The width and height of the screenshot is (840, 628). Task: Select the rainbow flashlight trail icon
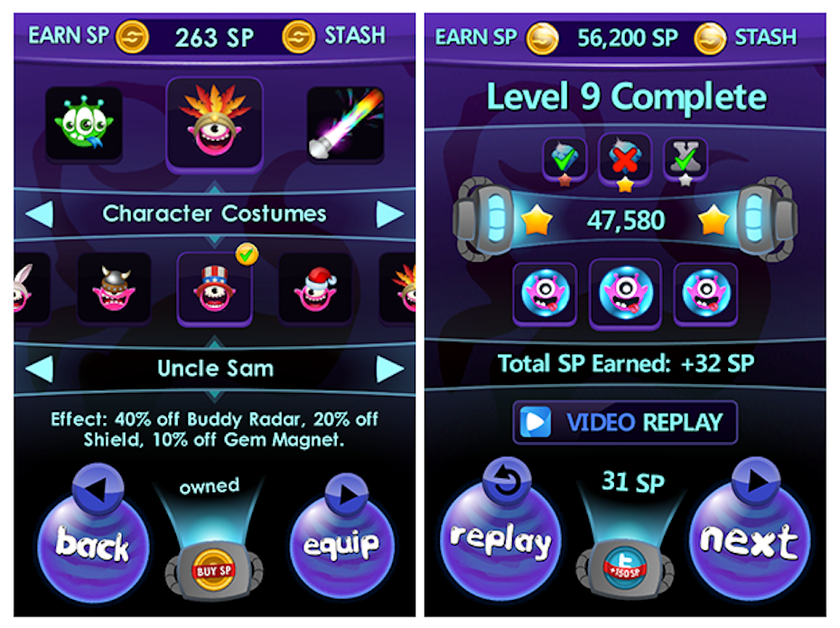[x=346, y=125]
